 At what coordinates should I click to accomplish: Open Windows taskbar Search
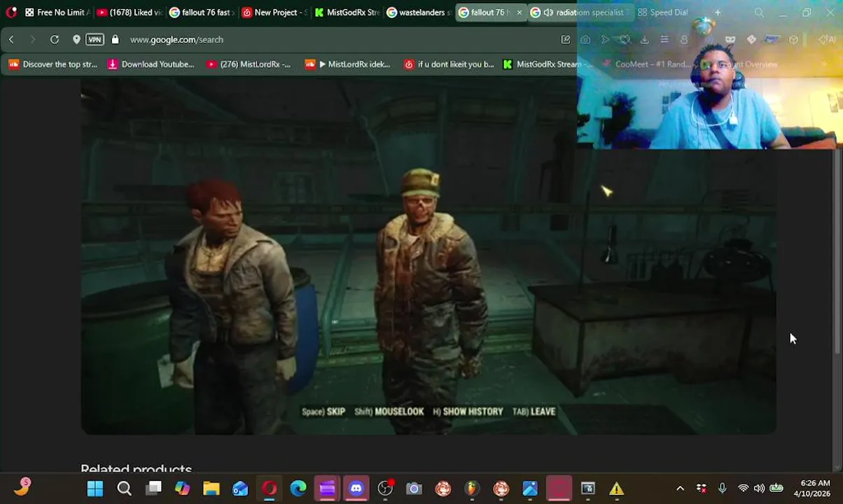point(124,489)
